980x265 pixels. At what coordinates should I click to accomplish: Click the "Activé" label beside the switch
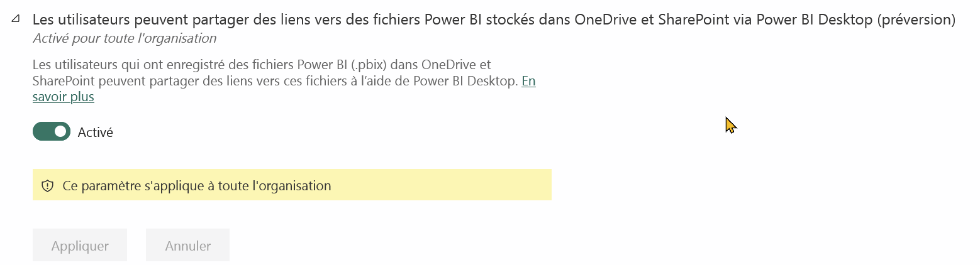coord(95,132)
